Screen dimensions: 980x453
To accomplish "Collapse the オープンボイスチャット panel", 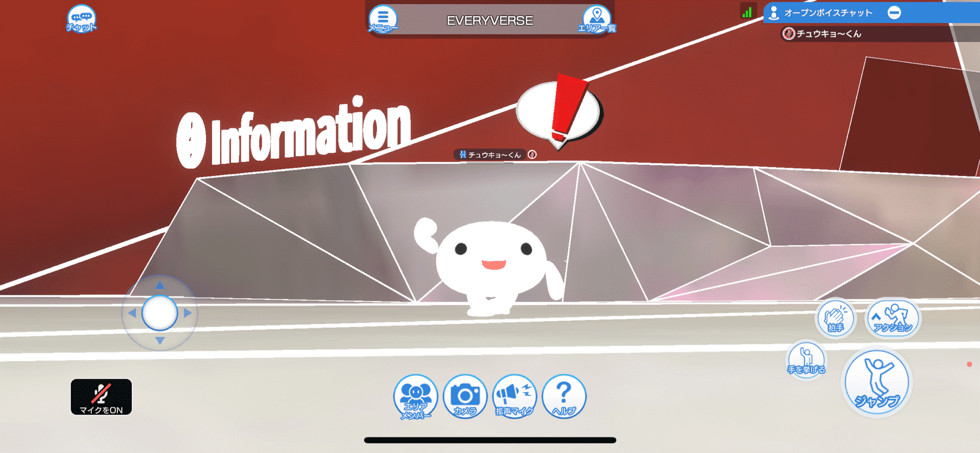I will coord(894,12).
